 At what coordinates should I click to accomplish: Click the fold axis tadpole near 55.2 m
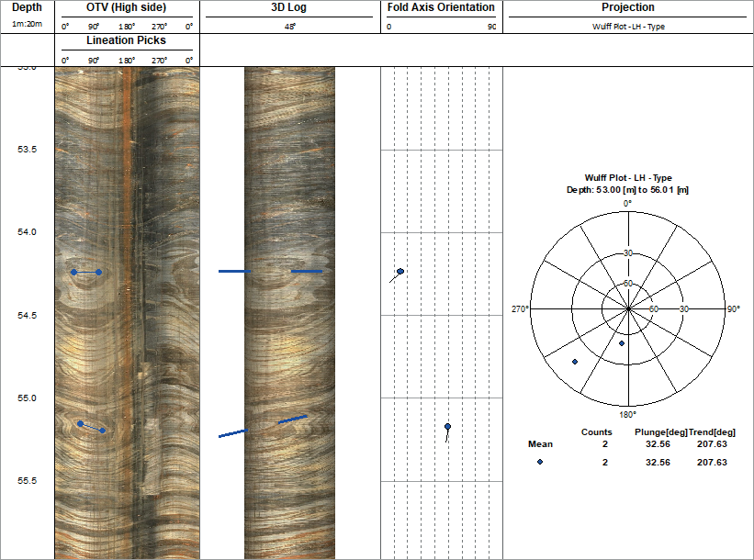coord(447,427)
